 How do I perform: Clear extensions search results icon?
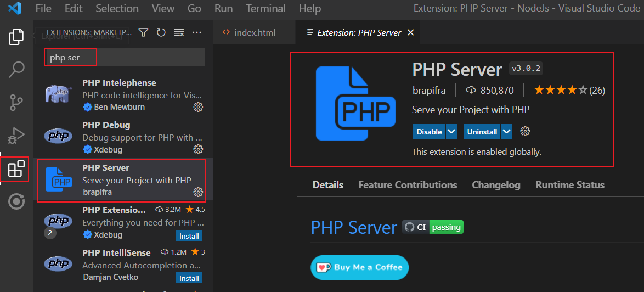coord(179,32)
